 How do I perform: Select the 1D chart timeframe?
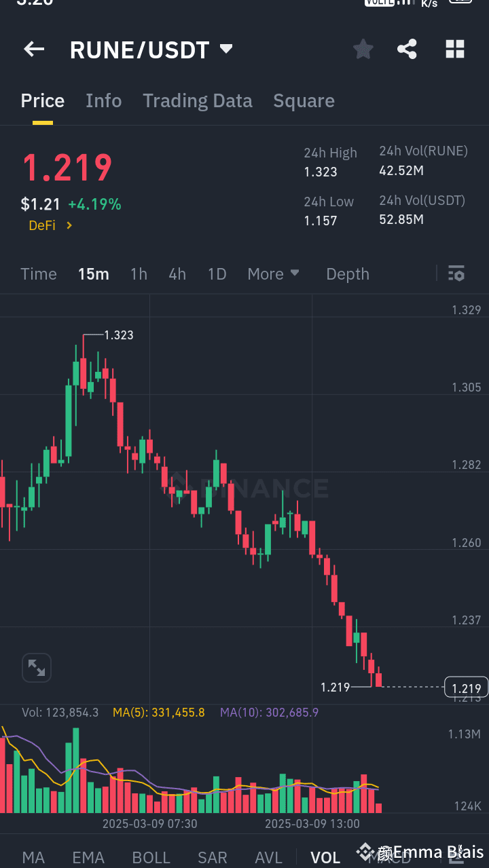click(217, 273)
